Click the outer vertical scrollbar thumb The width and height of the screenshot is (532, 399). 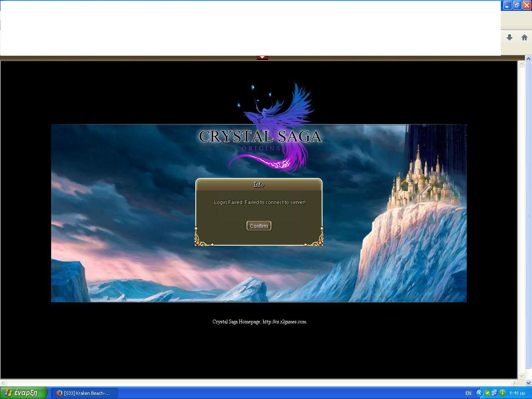529,215
